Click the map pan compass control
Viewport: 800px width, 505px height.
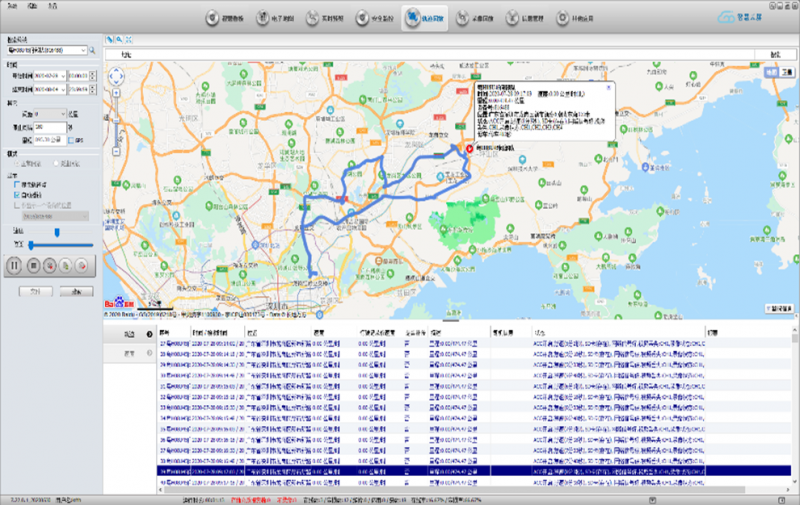pos(118,76)
